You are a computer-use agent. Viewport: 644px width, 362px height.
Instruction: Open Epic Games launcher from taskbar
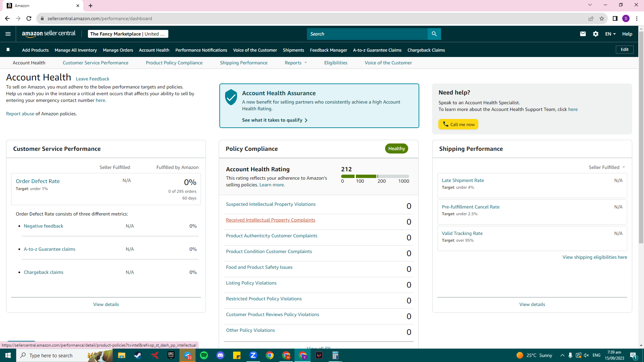171,355
